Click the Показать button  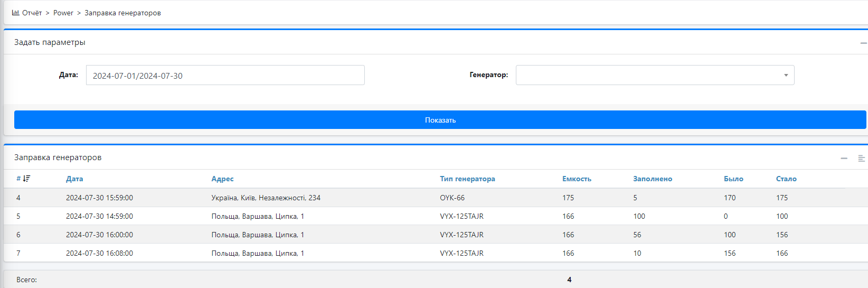[x=440, y=120]
